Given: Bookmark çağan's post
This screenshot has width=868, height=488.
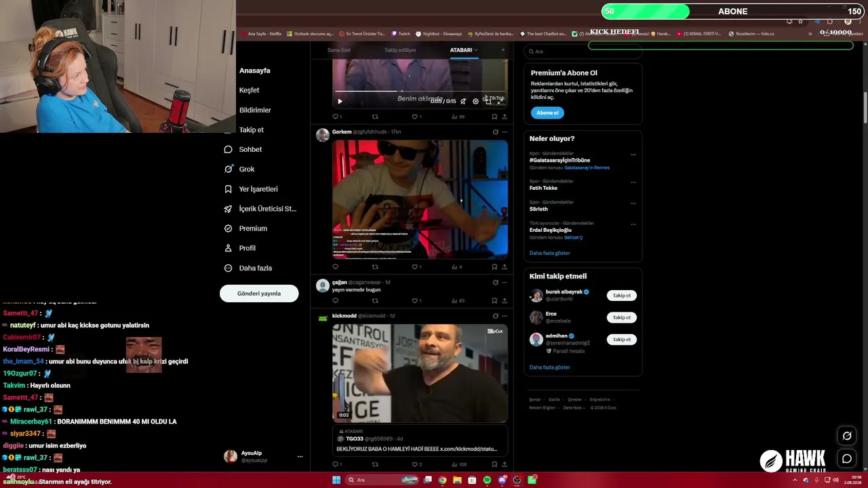Looking at the screenshot, I should (494, 301).
